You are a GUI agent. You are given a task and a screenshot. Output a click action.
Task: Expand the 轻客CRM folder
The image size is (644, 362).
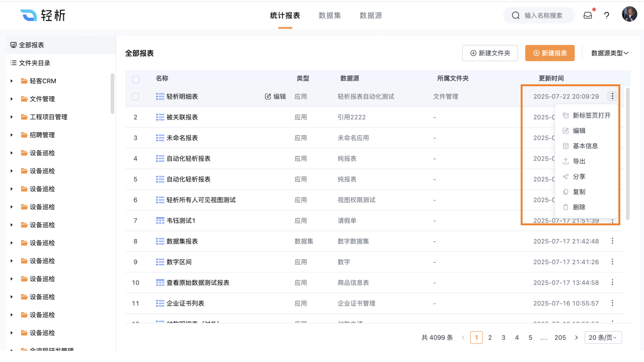[11, 81]
